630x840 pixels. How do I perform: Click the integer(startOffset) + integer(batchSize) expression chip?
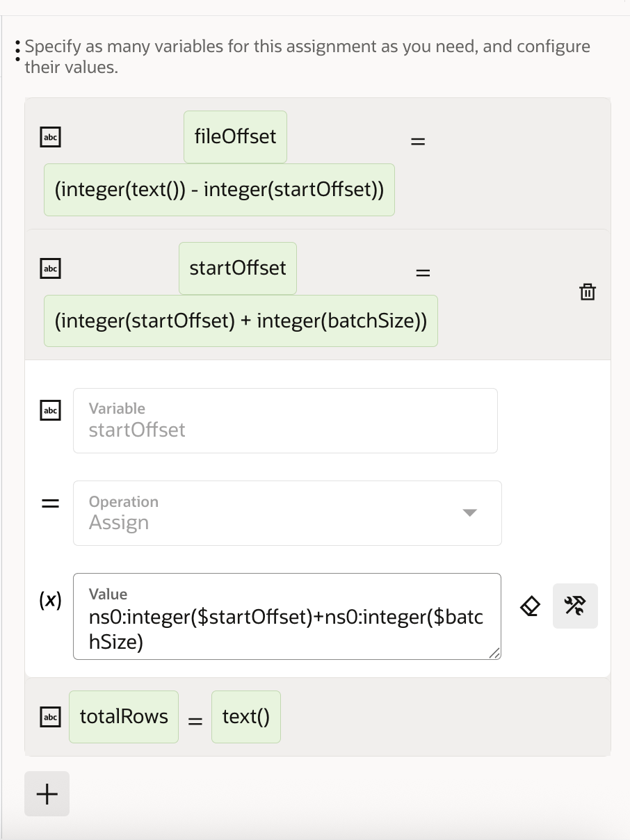241,321
